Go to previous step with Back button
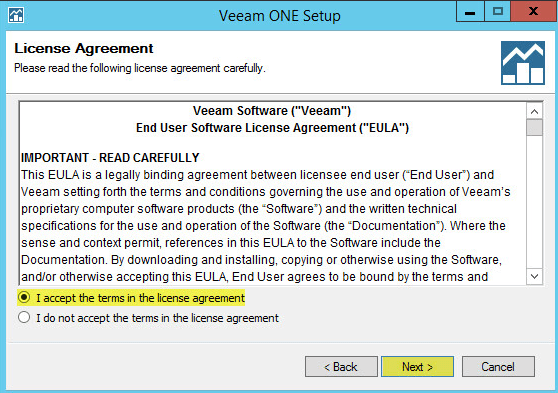The height and width of the screenshot is (393, 558). [341, 366]
